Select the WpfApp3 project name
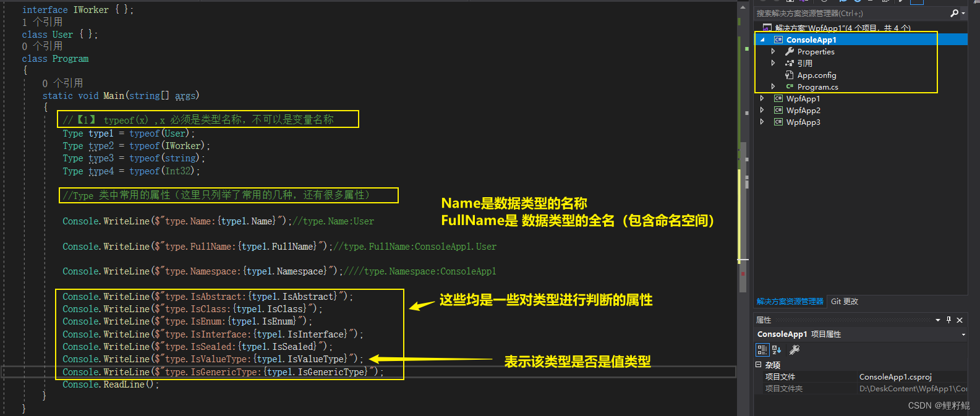The height and width of the screenshot is (416, 980). tap(803, 122)
